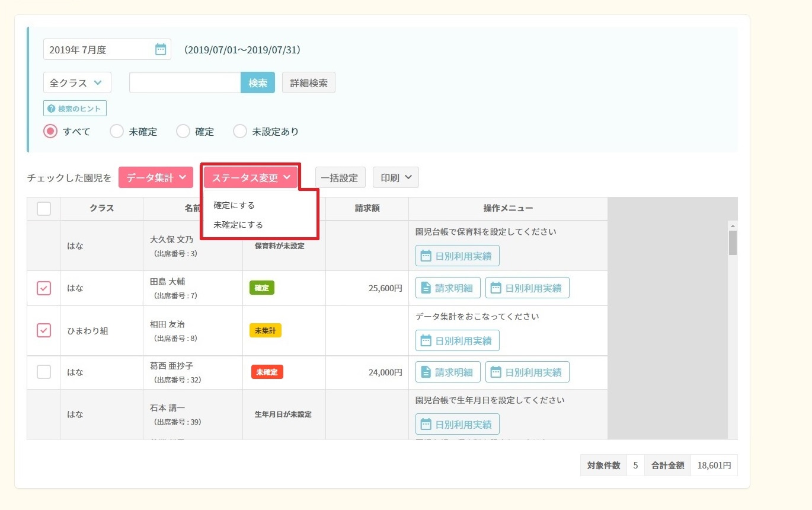812x510 pixels.
Task: Click the name 石本 講一
Action: pyautogui.click(x=168, y=409)
